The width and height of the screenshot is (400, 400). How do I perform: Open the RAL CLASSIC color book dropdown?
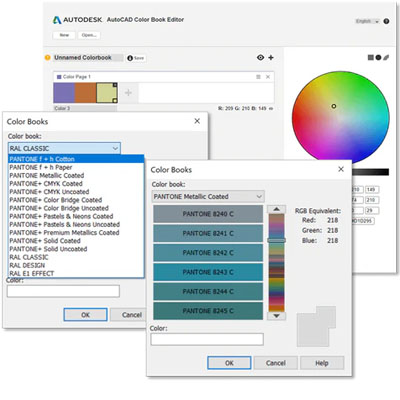pos(64,148)
